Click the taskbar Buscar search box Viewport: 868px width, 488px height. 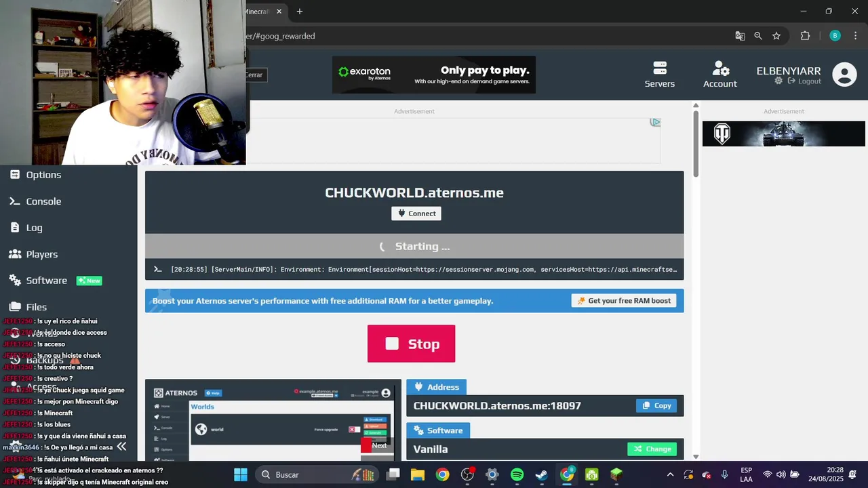click(319, 474)
